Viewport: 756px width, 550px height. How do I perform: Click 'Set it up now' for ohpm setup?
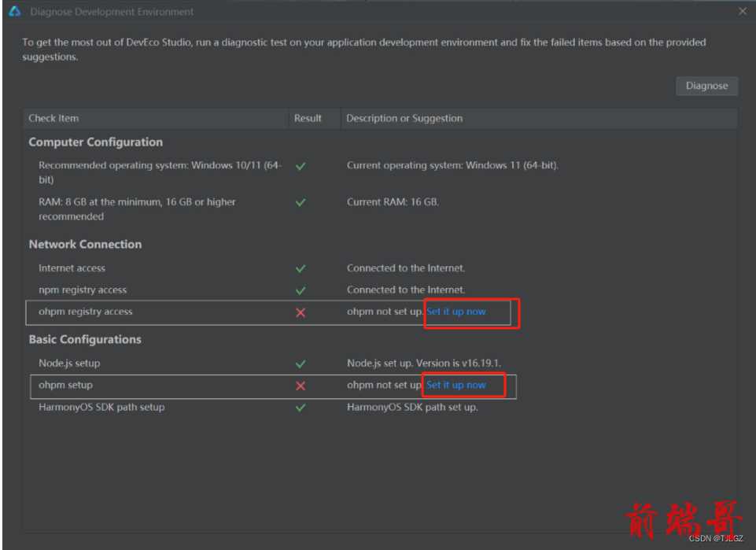456,385
